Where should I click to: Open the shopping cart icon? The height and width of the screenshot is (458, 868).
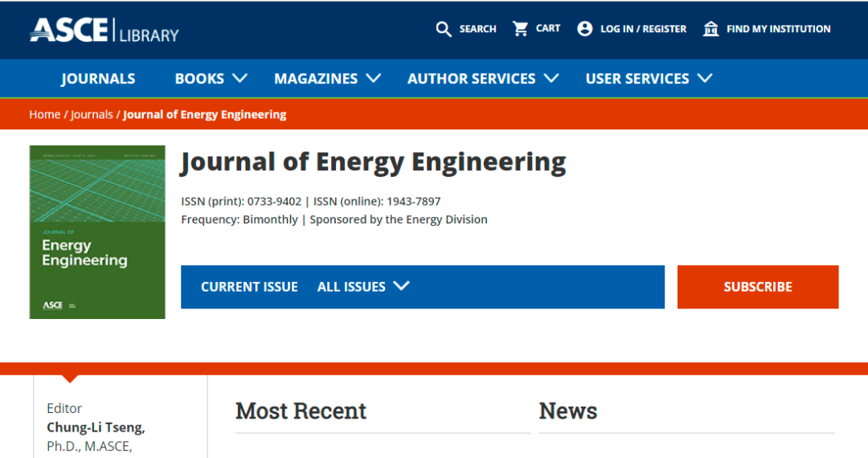pos(521,29)
